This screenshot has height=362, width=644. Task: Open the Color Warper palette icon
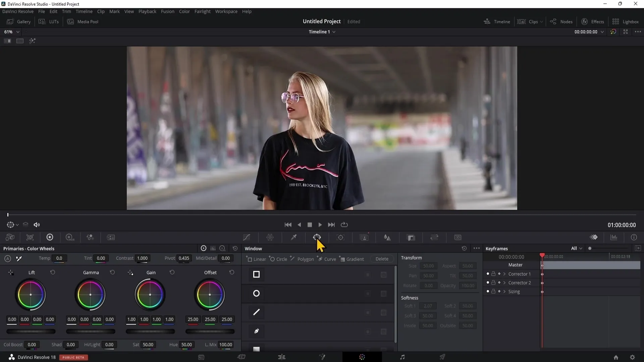pos(270,237)
